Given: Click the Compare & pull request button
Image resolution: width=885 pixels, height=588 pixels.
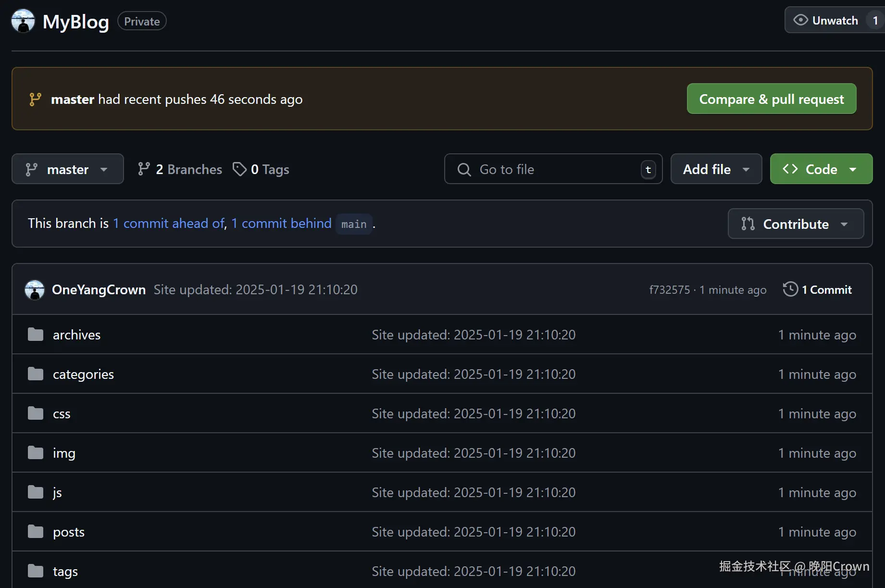Looking at the screenshot, I should pos(771,99).
